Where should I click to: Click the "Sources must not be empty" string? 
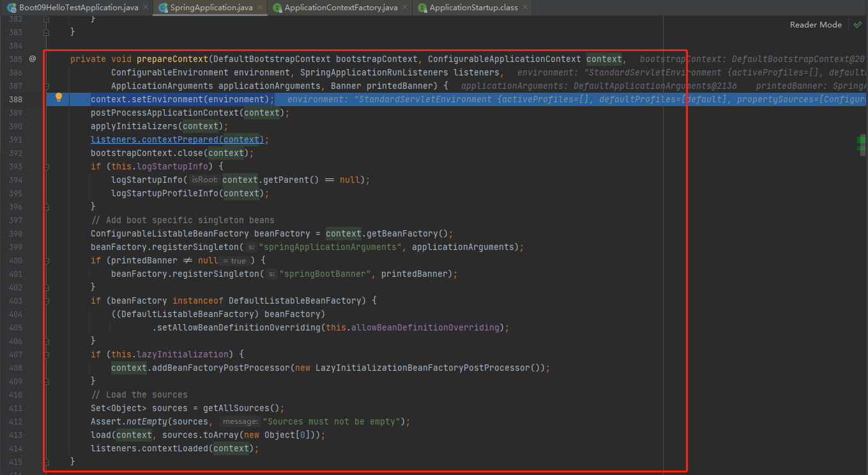coord(331,421)
